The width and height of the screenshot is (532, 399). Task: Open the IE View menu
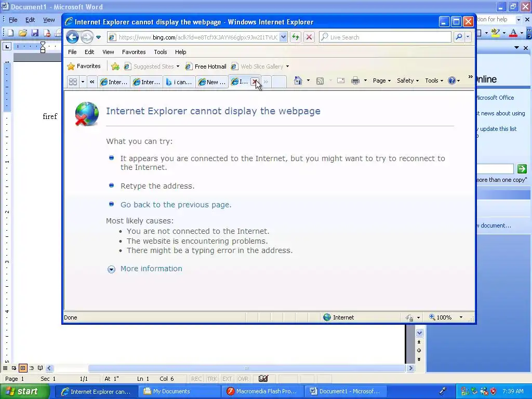pyautogui.click(x=108, y=52)
